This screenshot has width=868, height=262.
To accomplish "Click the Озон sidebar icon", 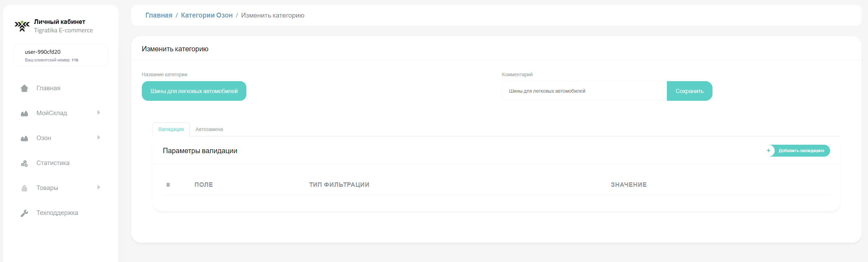I will tap(24, 138).
